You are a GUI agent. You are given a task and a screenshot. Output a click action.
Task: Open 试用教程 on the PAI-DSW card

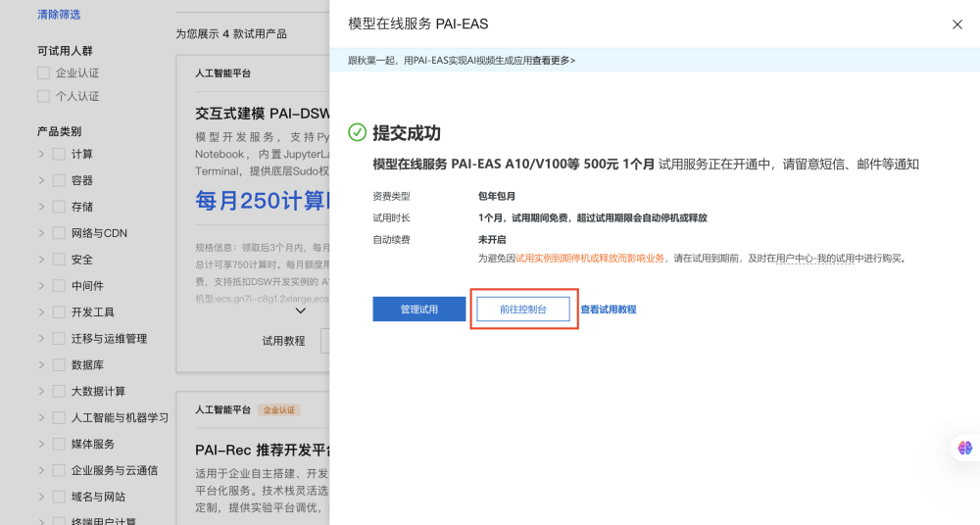[284, 341]
